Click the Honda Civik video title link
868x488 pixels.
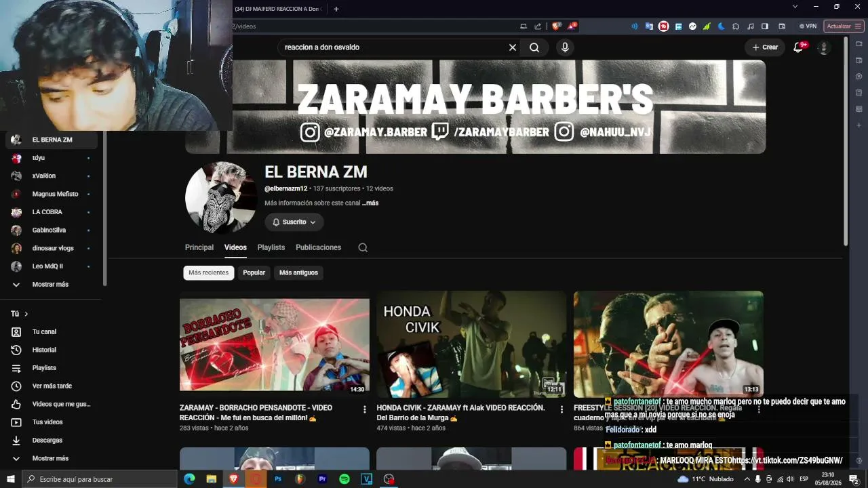pos(461,413)
